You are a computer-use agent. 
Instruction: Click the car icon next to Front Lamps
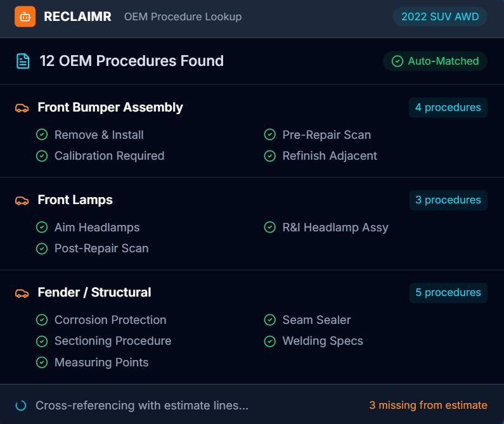point(22,200)
